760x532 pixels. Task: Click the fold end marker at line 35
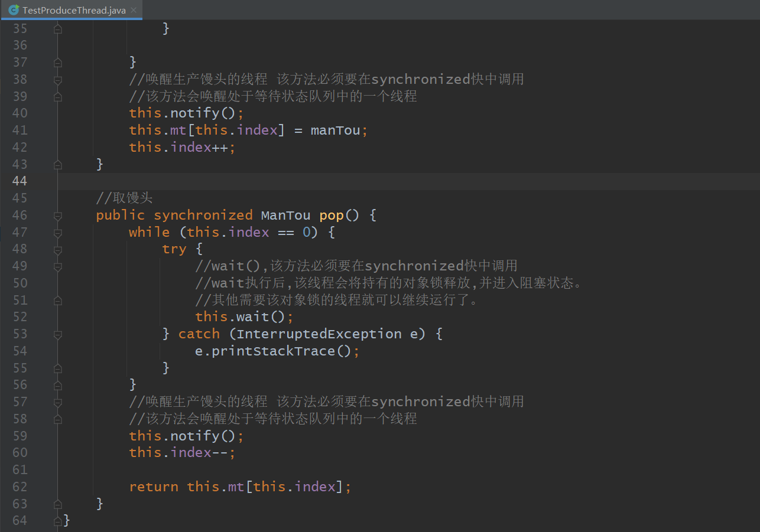pyautogui.click(x=57, y=28)
